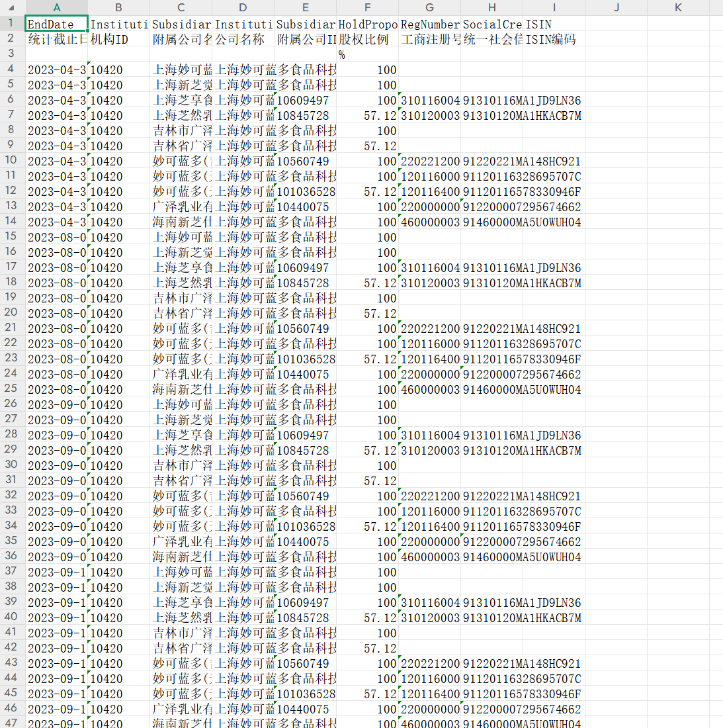Screen dimensions: 723x728
Task: Click cell F2 containing 股权比例
Action: [368, 39]
